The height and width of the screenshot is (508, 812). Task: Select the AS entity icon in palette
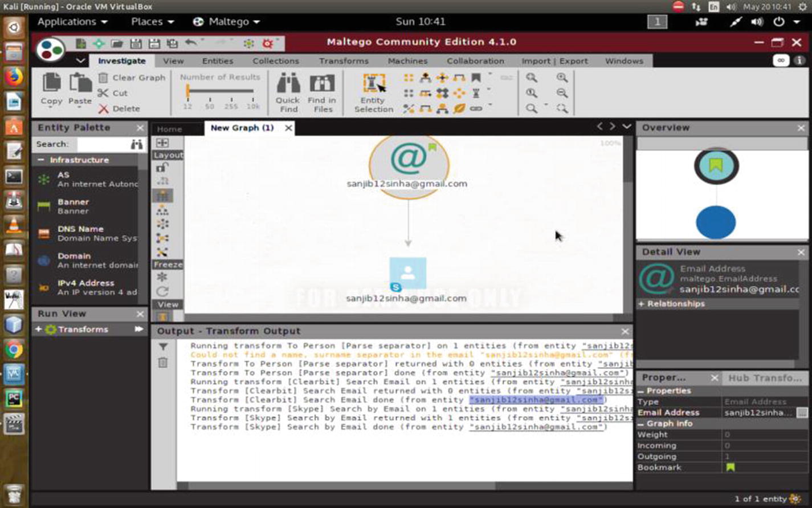(44, 180)
